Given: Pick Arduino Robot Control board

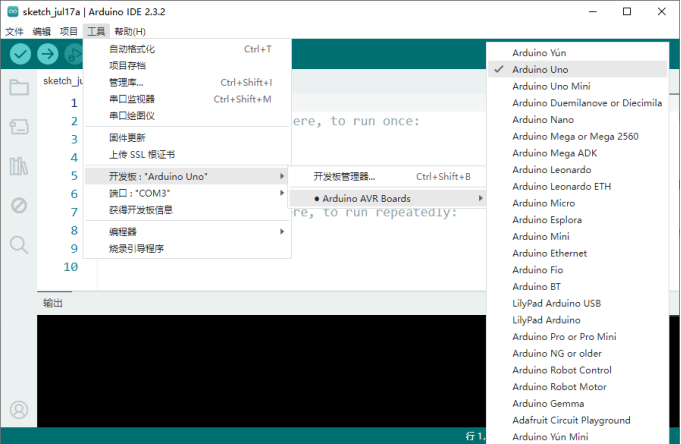Looking at the screenshot, I should click(578, 370).
